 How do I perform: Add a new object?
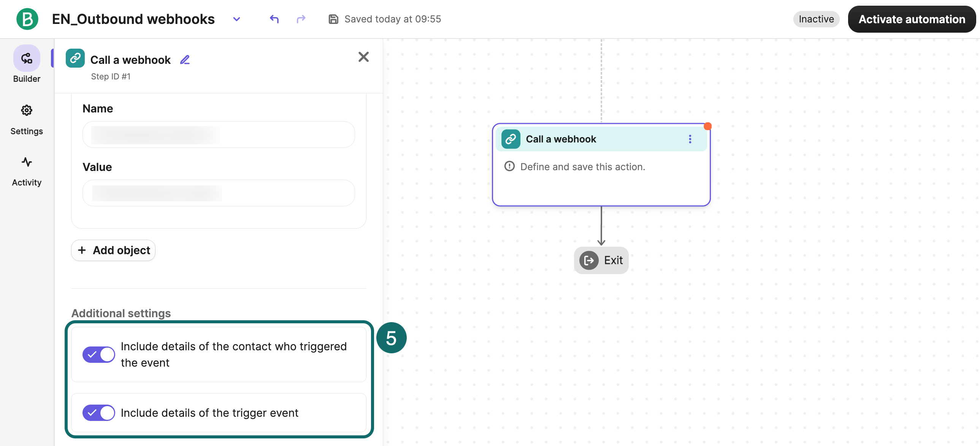point(113,250)
